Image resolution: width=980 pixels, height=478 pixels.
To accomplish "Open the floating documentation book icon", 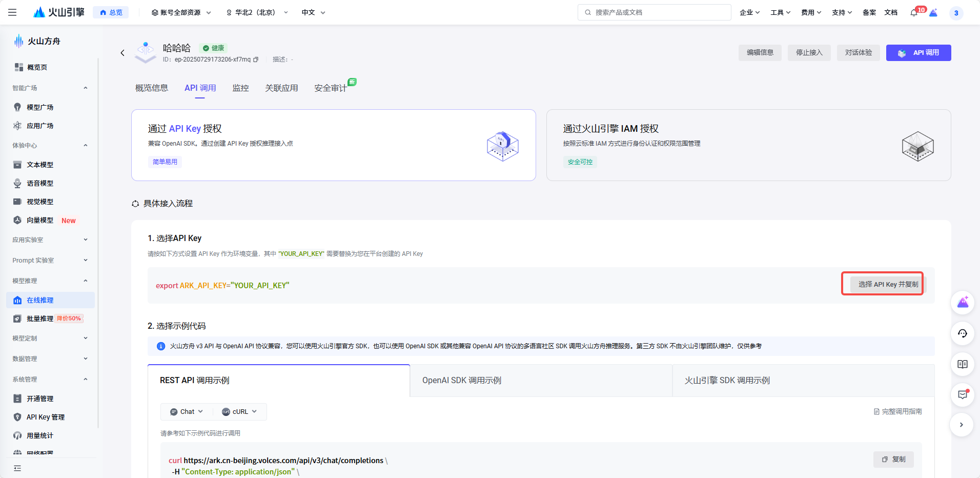I will click(x=963, y=364).
